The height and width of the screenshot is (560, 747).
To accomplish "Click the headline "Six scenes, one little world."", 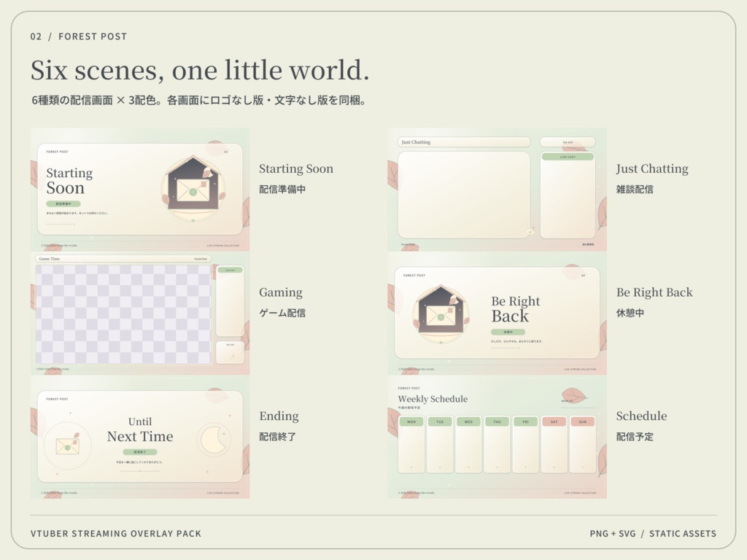I will pos(200,70).
